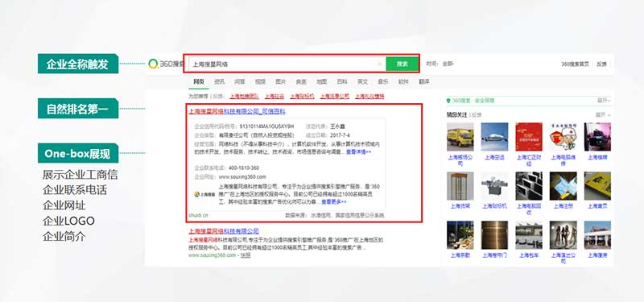644x302 pixels.
Task: Open the yellow truck thumbnail
Action: coord(460,137)
